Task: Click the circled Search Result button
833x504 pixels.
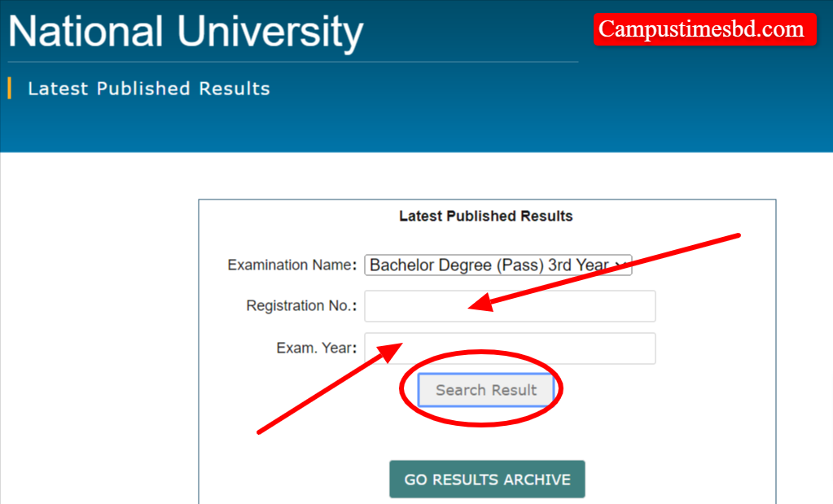Action: click(x=486, y=389)
